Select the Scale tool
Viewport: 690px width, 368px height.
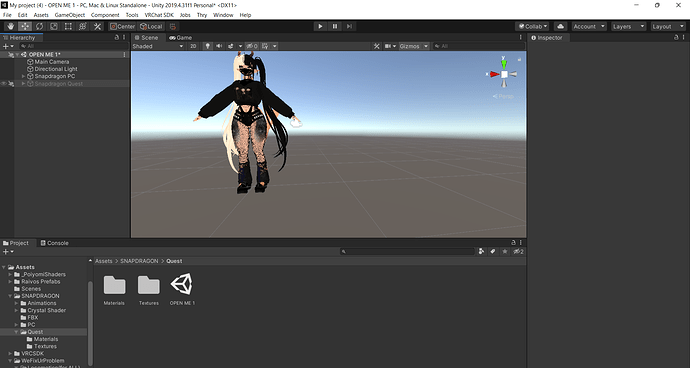tap(54, 26)
